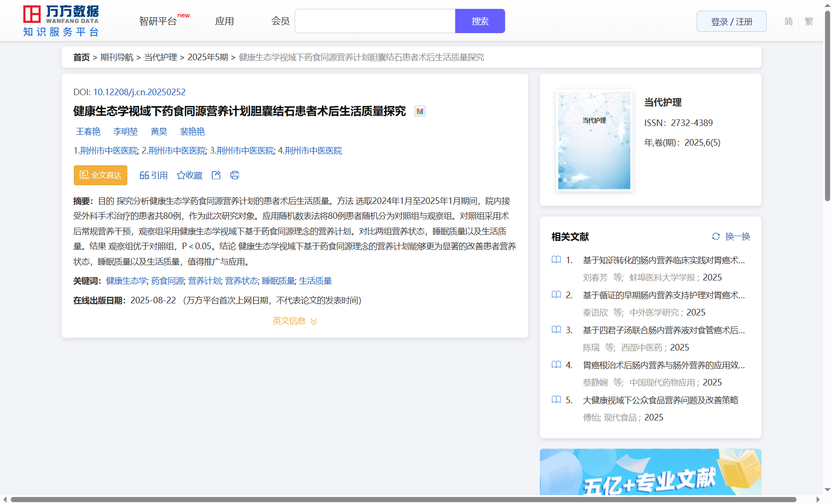
Task: Click author link 王春艳
Action: [x=88, y=132]
